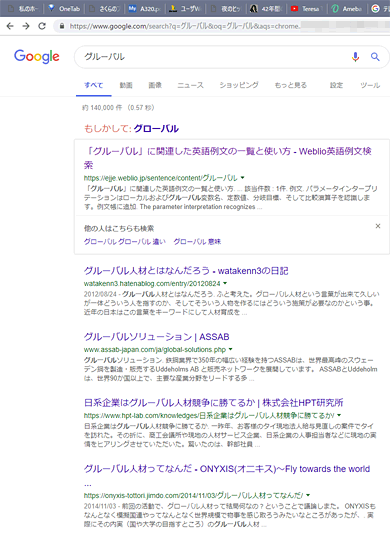Switch to the Google-icon browser tab
The width and height of the screenshot is (390, 540).
coord(379,9)
